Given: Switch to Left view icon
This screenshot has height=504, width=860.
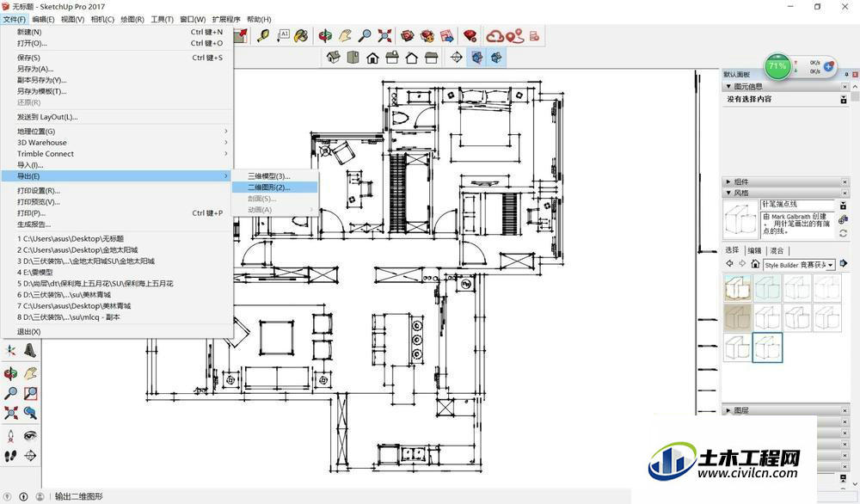Looking at the screenshot, I should point(432,57).
